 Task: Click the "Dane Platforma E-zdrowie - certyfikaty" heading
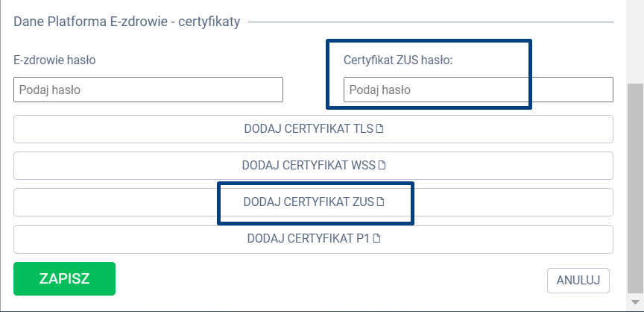(x=127, y=22)
